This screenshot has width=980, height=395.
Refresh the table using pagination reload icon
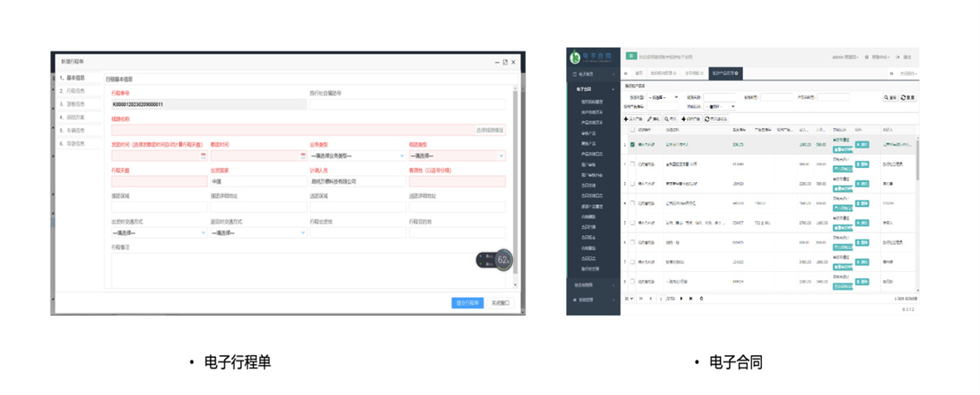pyautogui.click(x=702, y=299)
